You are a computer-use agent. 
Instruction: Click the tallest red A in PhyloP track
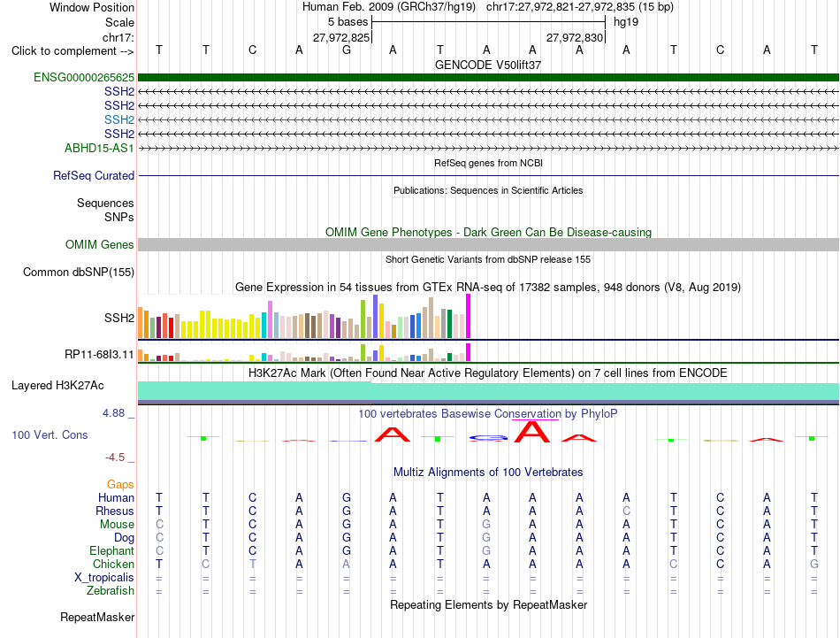[532, 432]
